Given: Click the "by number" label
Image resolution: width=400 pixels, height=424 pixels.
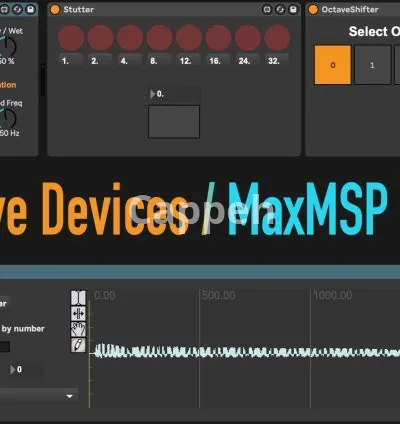Looking at the screenshot, I should pyautogui.click(x=23, y=329).
